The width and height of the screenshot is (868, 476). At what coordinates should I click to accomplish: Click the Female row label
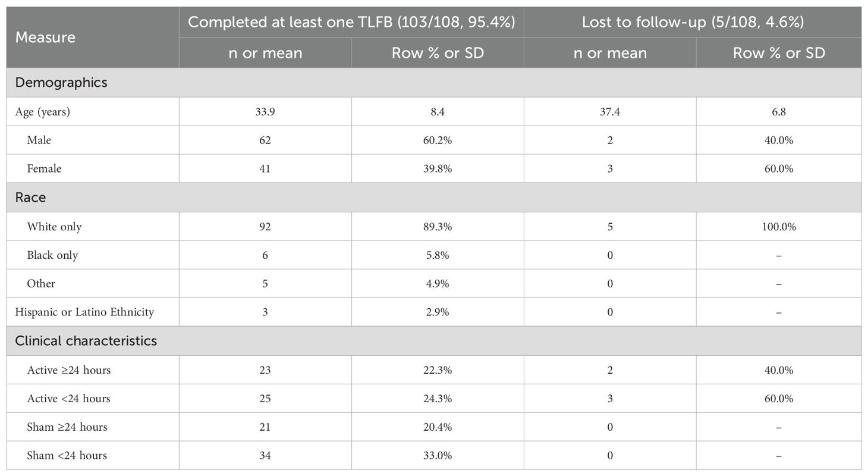44,169
